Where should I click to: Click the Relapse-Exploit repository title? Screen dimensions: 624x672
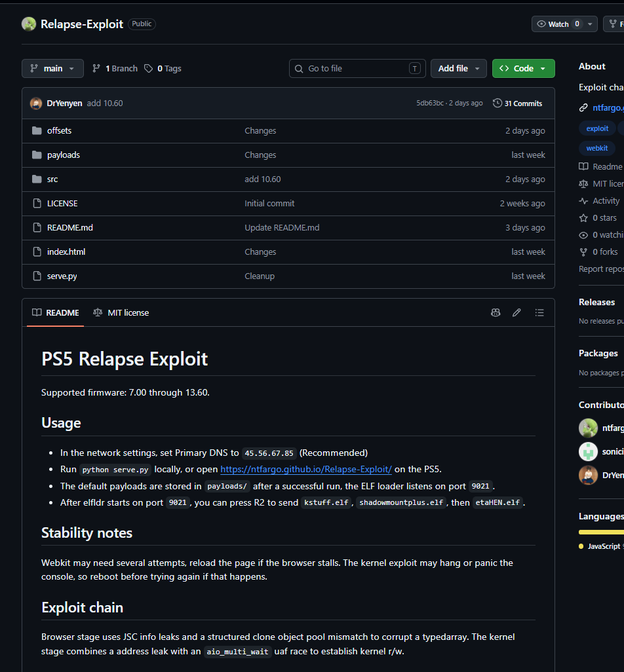[x=82, y=24]
